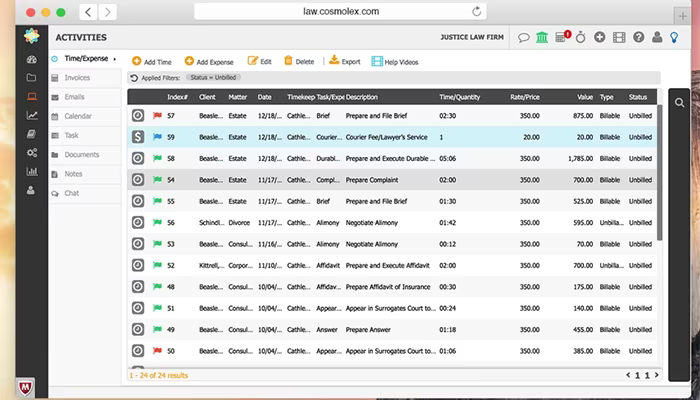Open Help Videos link
700x400 pixels.
(x=395, y=62)
